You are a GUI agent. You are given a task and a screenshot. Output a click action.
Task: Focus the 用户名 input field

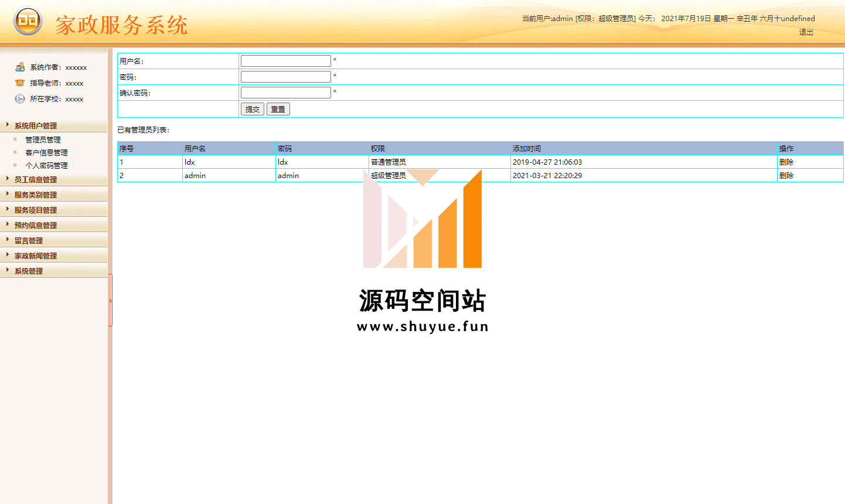point(286,61)
